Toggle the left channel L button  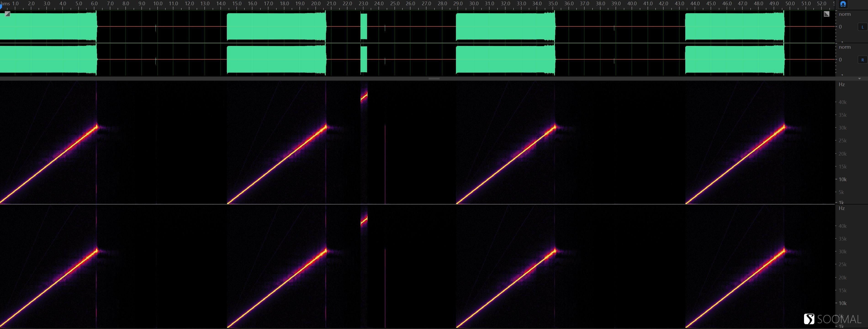tap(863, 27)
